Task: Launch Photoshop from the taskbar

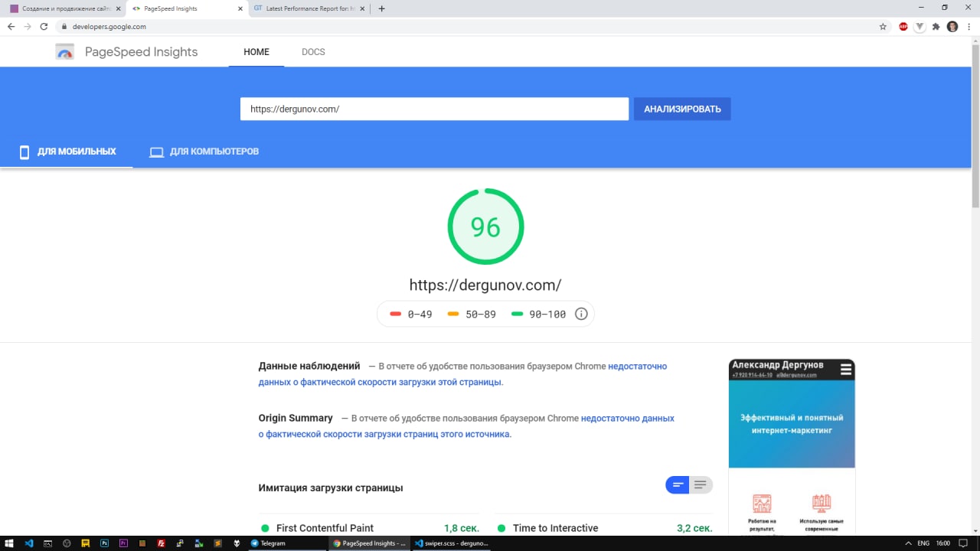Action: [104, 543]
